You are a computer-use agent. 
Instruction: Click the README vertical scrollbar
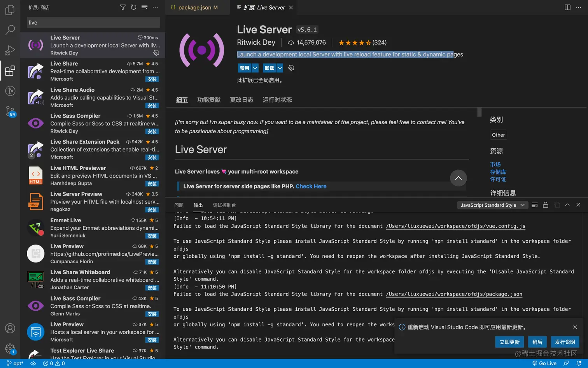click(x=479, y=112)
